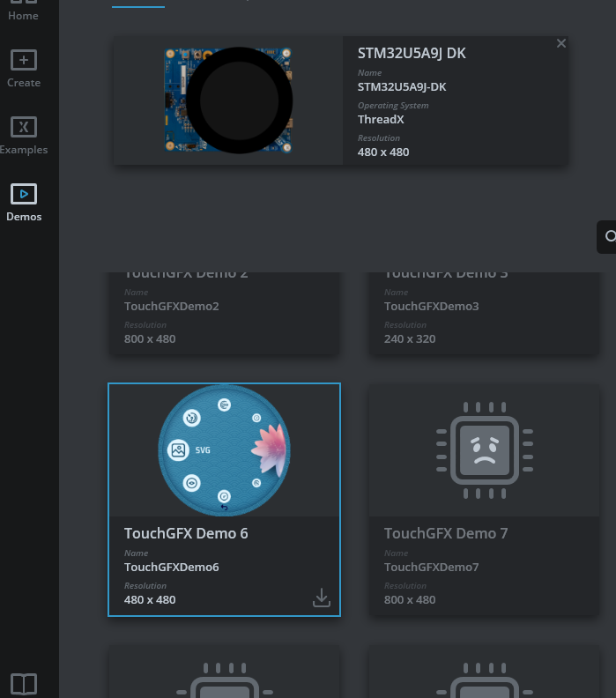This screenshot has height=698, width=616.
Task: Click the ThreadX operating system value
Action: click(x=381, y=119)
